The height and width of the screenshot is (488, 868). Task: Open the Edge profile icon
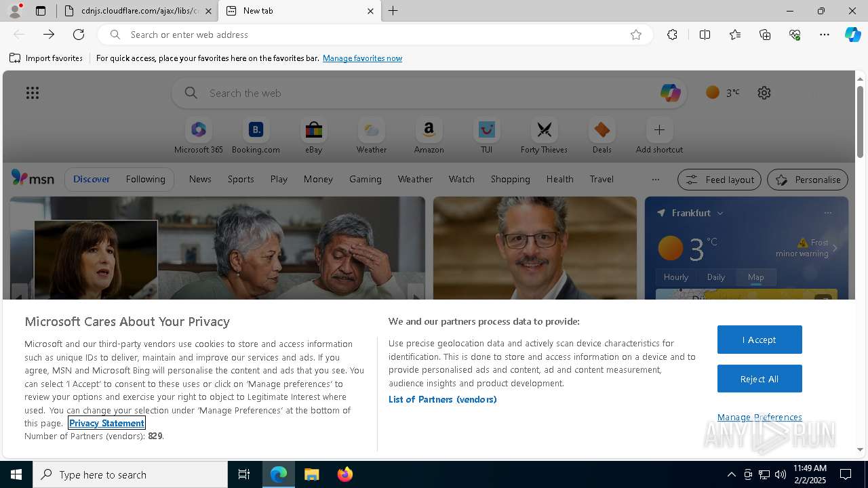click(x=15, y=11)
